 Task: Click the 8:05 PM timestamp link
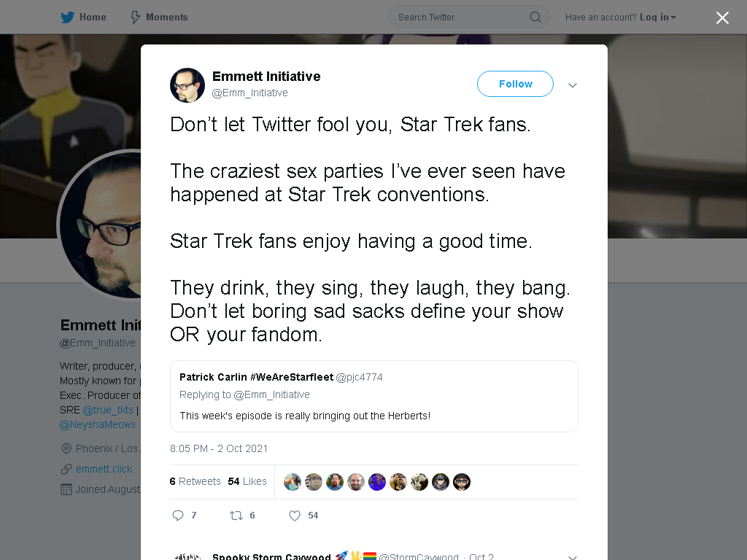click(219, 448)
